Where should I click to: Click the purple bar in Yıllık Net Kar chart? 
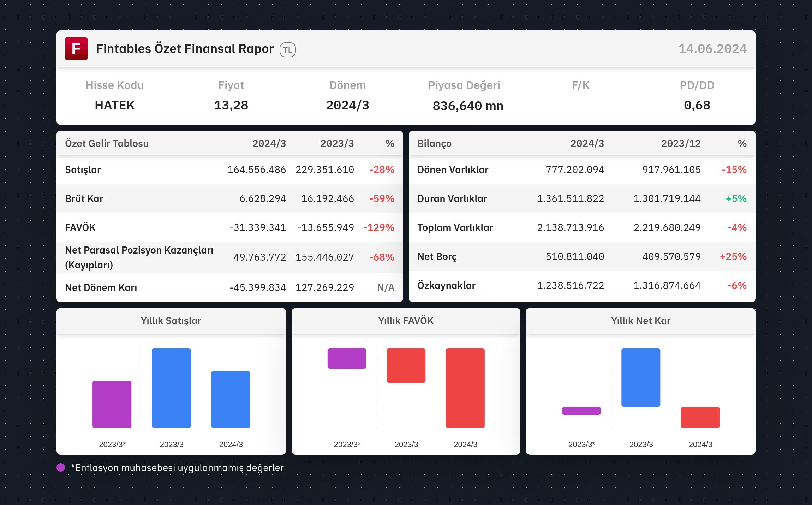click(x=581, y=411)
